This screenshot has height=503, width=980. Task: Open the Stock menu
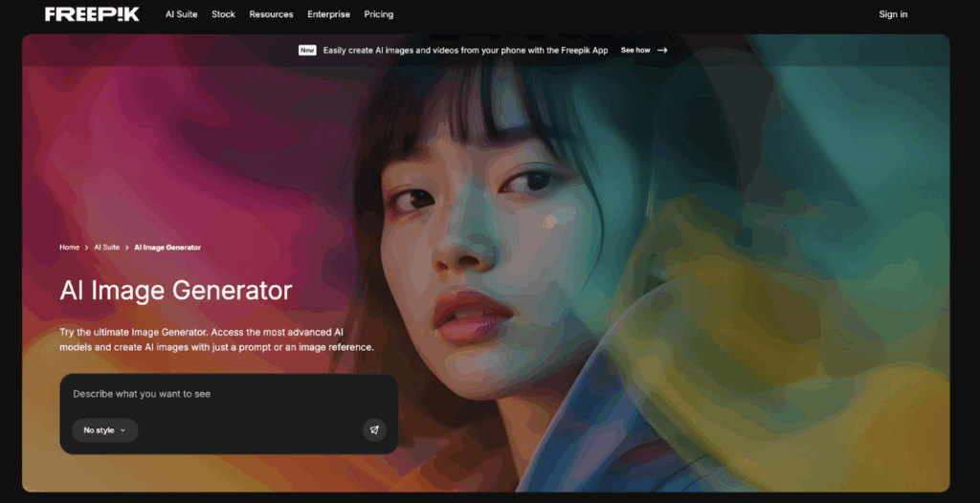tap(223, 14)
